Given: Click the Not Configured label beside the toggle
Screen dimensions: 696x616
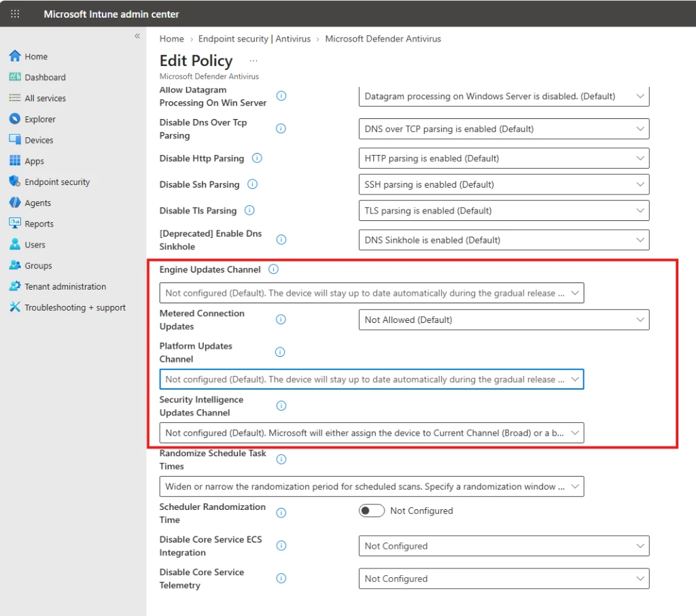Looking at the screenshot, I should 421,511.
